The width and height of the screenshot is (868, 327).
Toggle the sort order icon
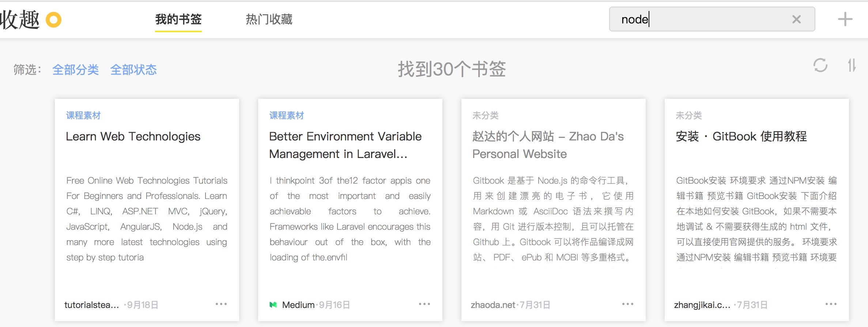[852, 65]
